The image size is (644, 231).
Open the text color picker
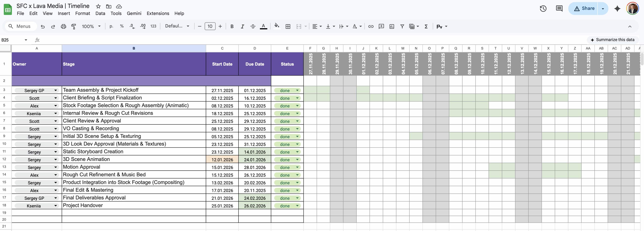pyautogui.click(x=263, y=26)
